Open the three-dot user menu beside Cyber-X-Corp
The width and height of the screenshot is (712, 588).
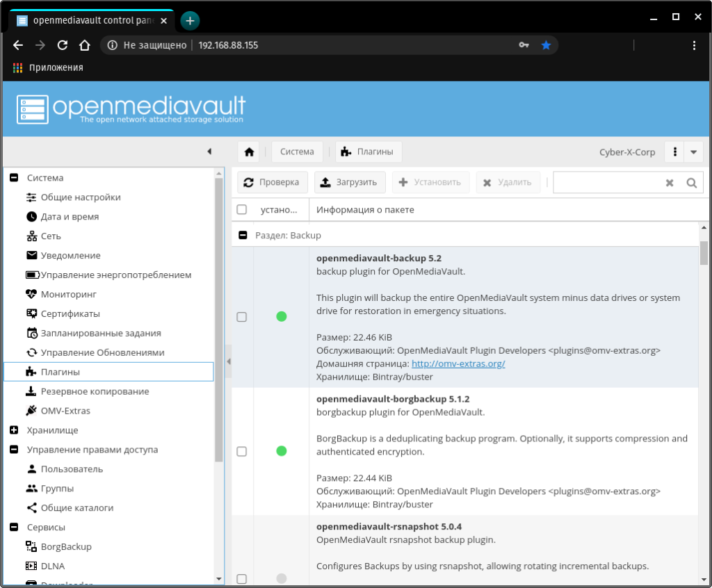[674, 152]
